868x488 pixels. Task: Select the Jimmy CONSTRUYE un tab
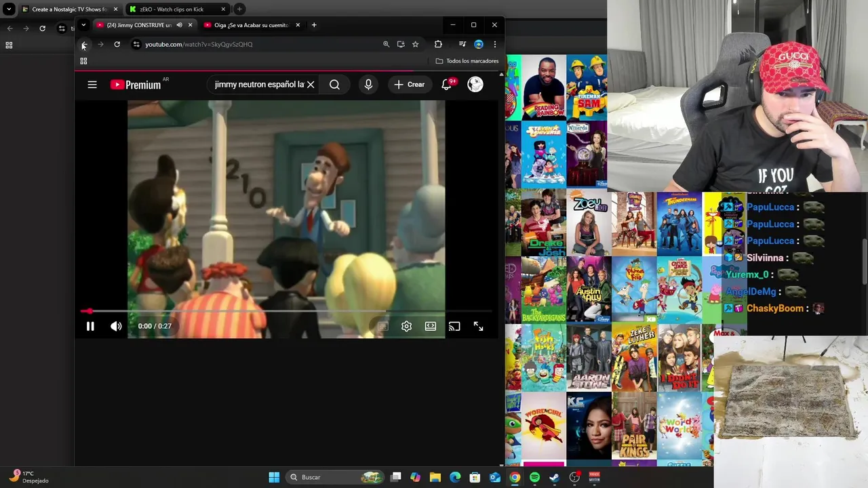[138, 25]
